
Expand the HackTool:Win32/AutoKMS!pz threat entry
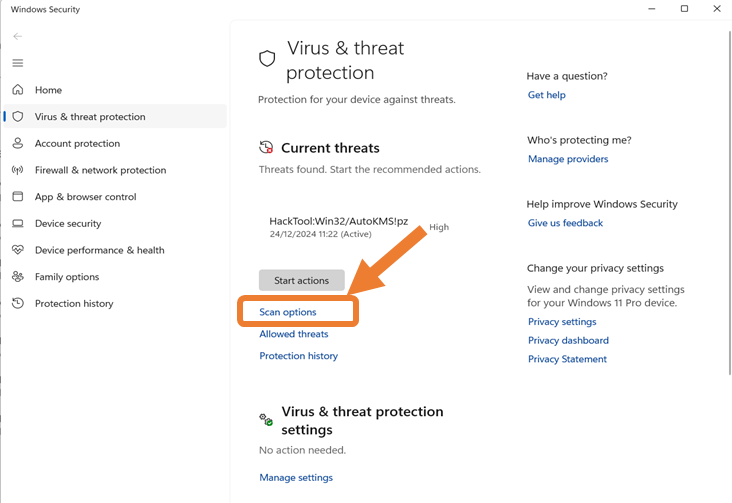(x=338, y=221)
